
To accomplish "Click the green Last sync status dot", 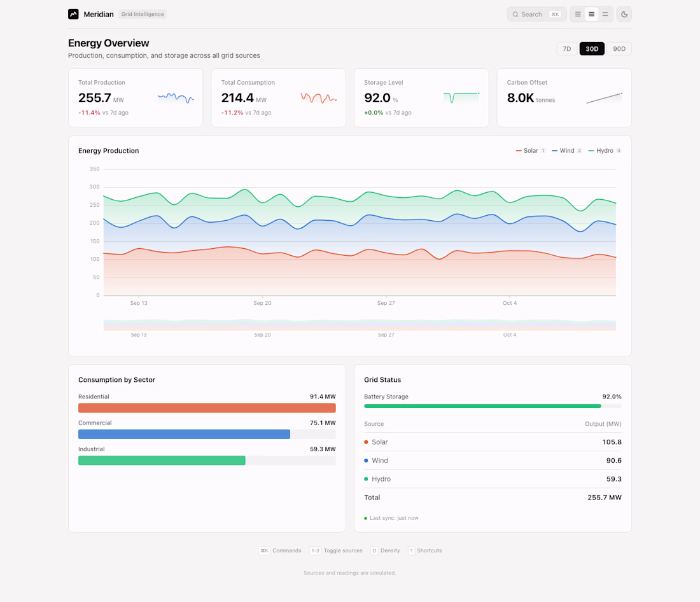I will click(x=366, y=519).
